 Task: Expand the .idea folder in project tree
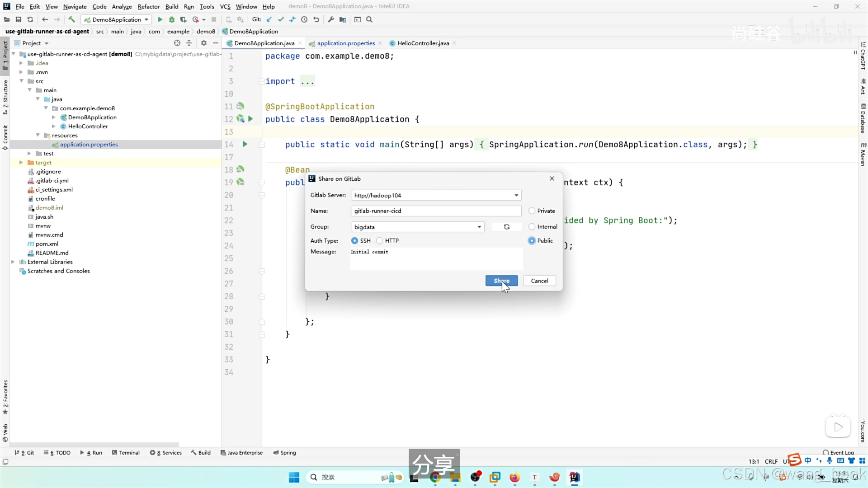pyautogui.click(x=21, y=63)
